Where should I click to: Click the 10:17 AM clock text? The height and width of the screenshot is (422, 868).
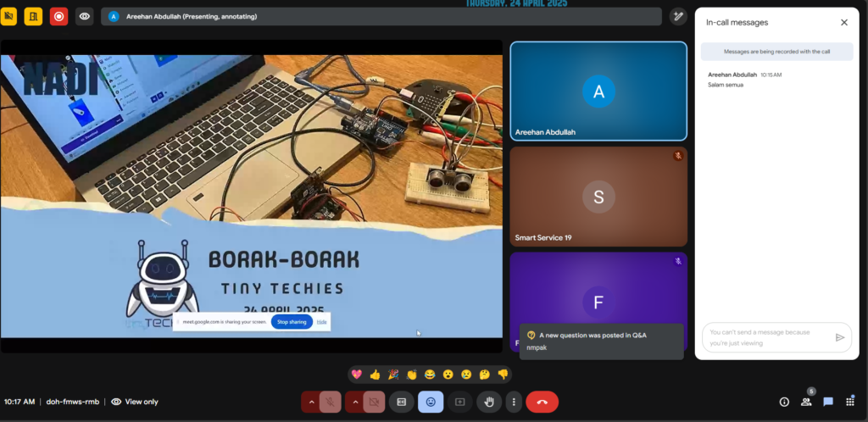click(x=19, y=403)
